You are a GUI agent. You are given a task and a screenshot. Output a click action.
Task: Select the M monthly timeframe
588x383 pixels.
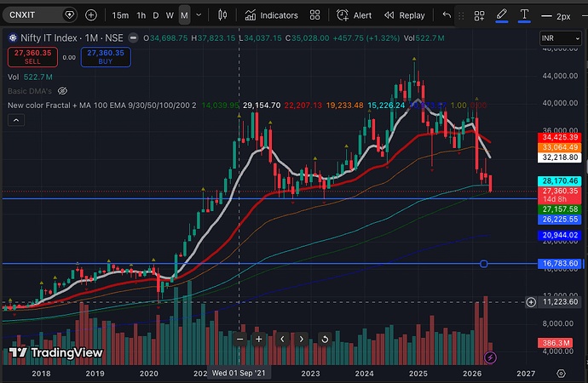coord(184,15)
